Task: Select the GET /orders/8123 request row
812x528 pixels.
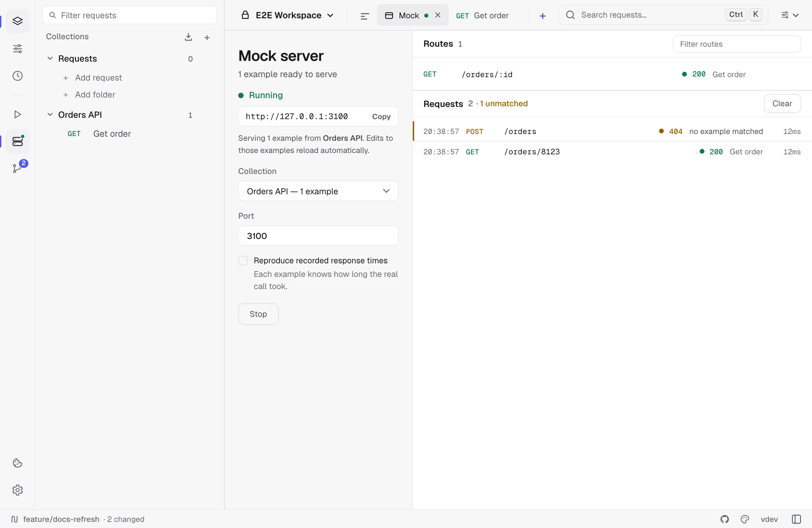Action: click(x=612, y=152)
